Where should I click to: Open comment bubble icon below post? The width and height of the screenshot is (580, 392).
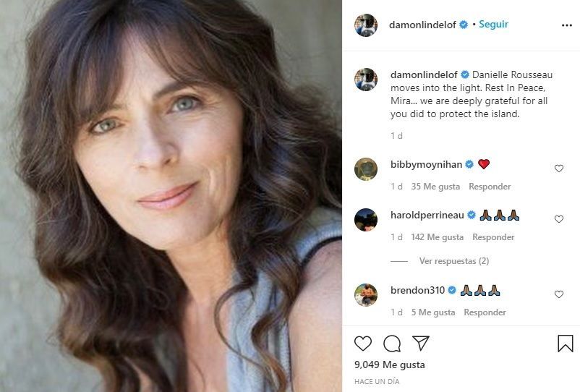coord(392,344)
